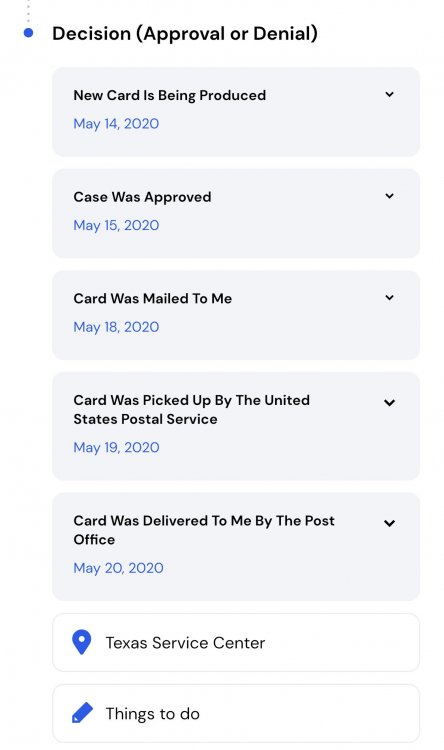Viewport: 444px width, 750px height.
Task: Select the May 15, 2020 date link
Action: tap(116, 225)
